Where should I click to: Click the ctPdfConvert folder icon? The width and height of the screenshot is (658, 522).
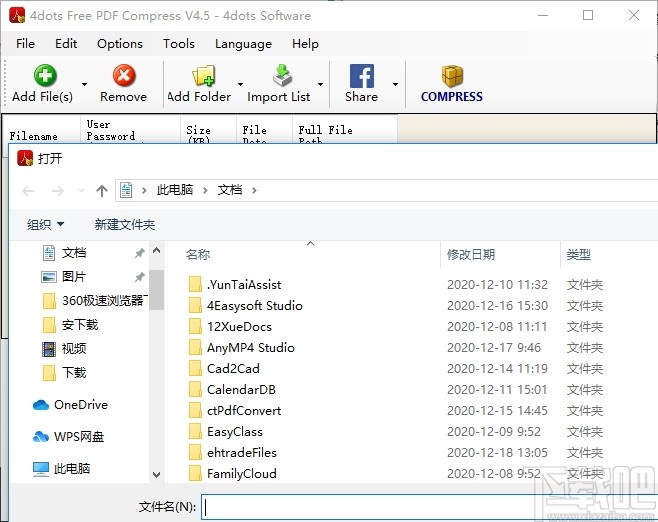(195, 410)
